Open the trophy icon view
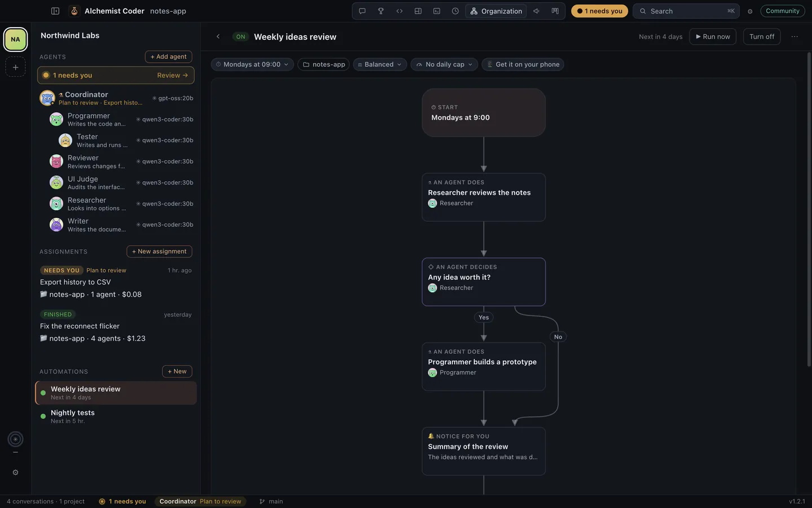 coord(381,11)
